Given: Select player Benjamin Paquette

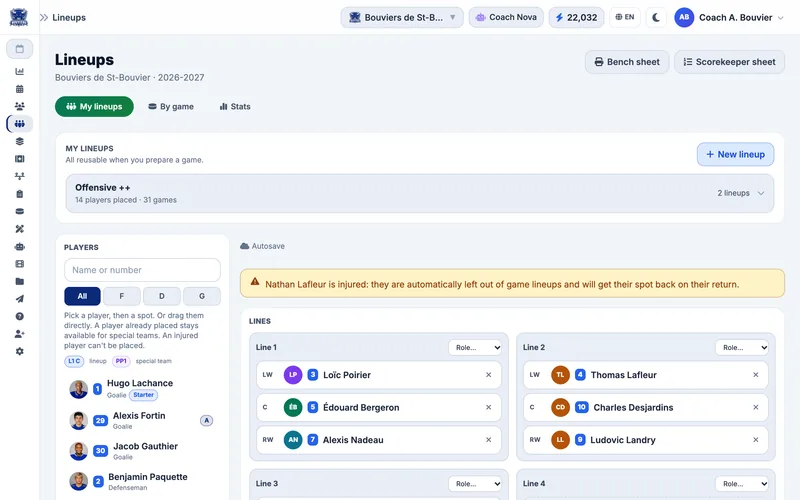Looking at the screenshot, I should pyautogui.click(x=142, y=482).
